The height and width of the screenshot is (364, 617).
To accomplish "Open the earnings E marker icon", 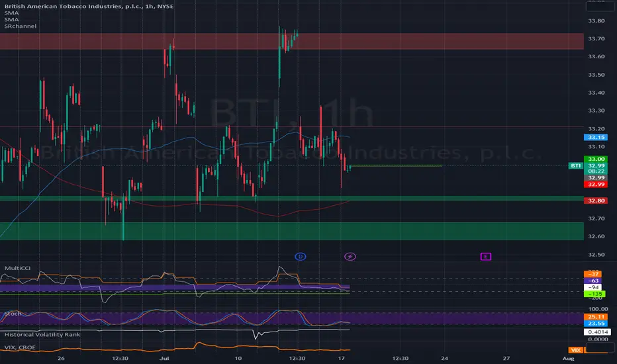I will (485, 257).
